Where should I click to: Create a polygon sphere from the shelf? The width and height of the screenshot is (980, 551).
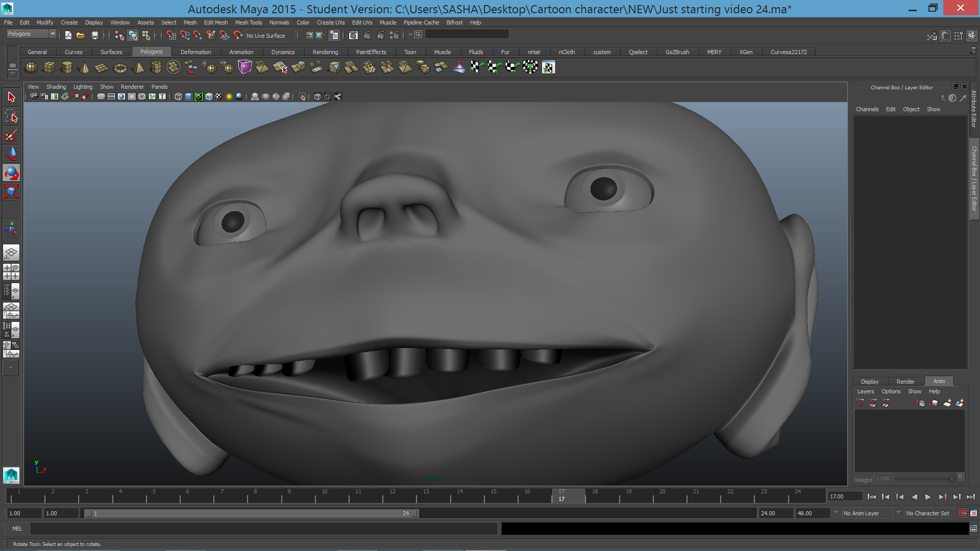[32, 67]
